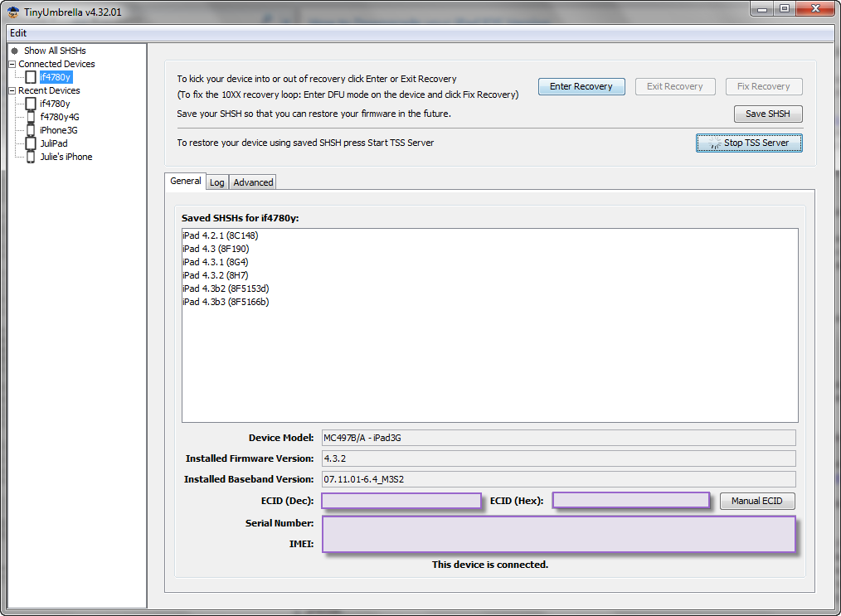Switch to the General tab
The image size is (841, 616).
tap(186, 182)
